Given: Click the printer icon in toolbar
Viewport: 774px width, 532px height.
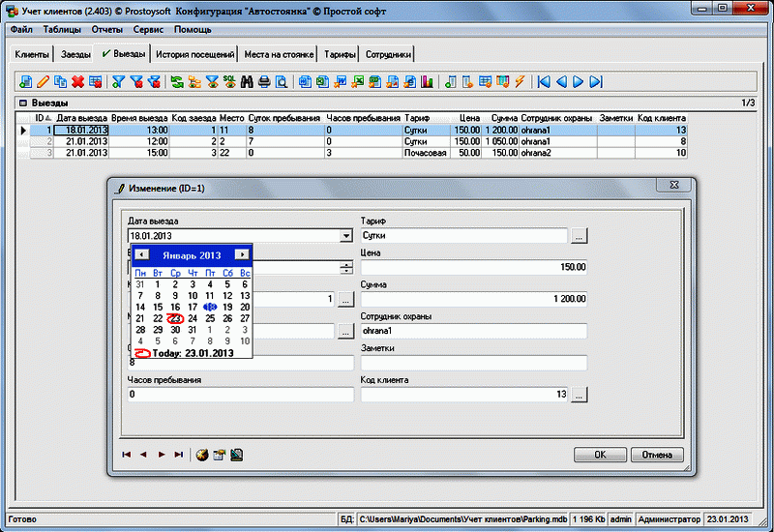Looking at the screenshot, I should [264, 82].
